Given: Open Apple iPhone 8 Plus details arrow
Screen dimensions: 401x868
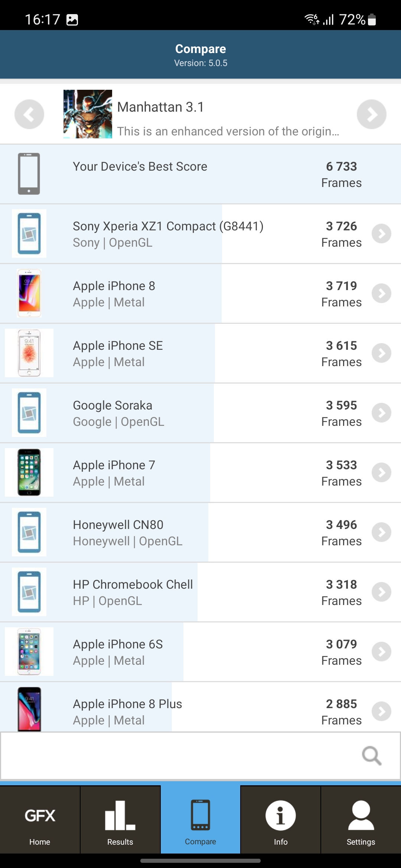Looking at the screenshot, I should coord(382,711).
